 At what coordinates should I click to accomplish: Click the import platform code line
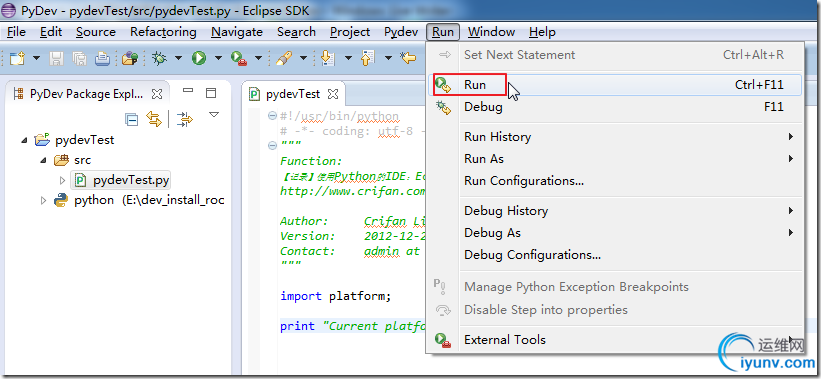click(x=336, y=296)
